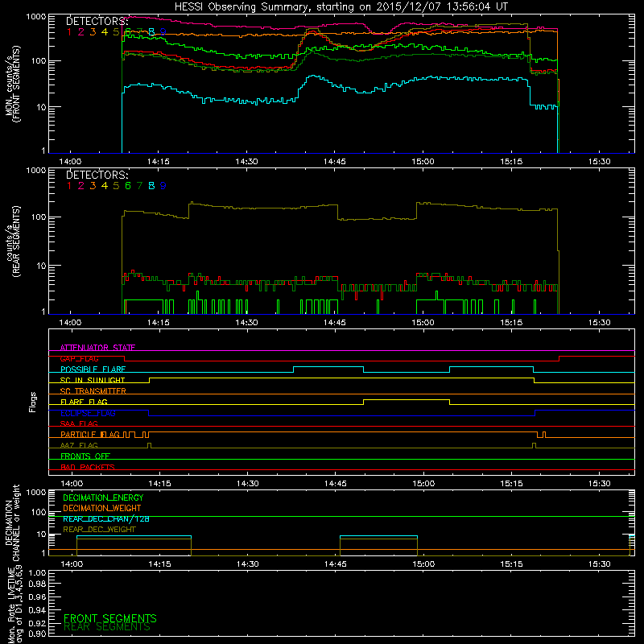Viewport: 644px width, 644px height.
Task: Click the FRONTS_OFF flag label
Action: click(x=85, y=456)
